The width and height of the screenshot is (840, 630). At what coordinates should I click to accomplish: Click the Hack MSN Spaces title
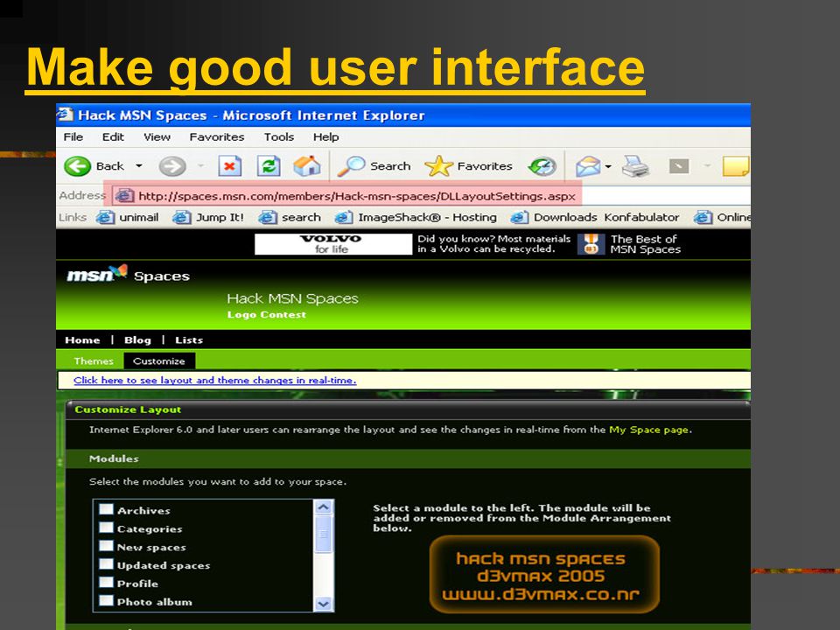(x=292, y=298)
